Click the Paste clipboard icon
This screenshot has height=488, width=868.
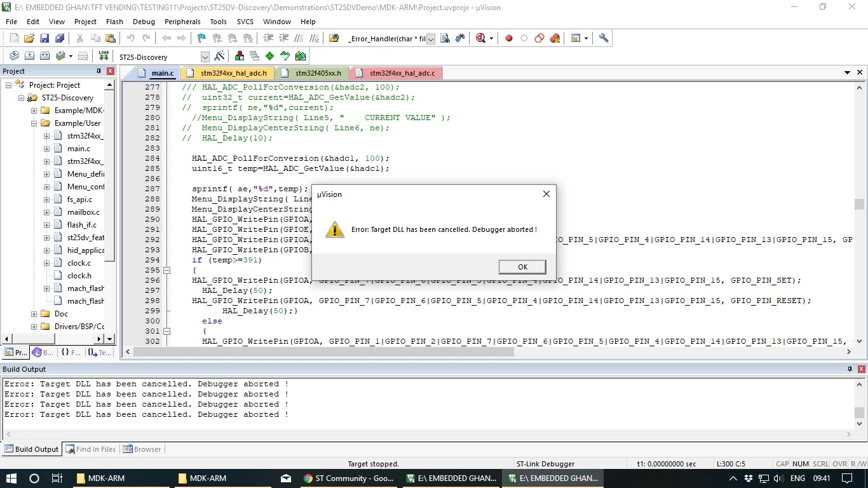[110, 38]
